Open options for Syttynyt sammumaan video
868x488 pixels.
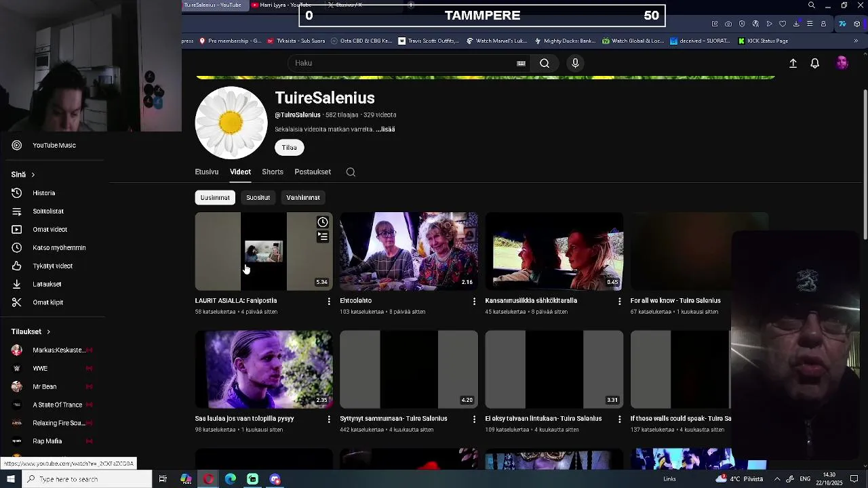click(474, 419)
